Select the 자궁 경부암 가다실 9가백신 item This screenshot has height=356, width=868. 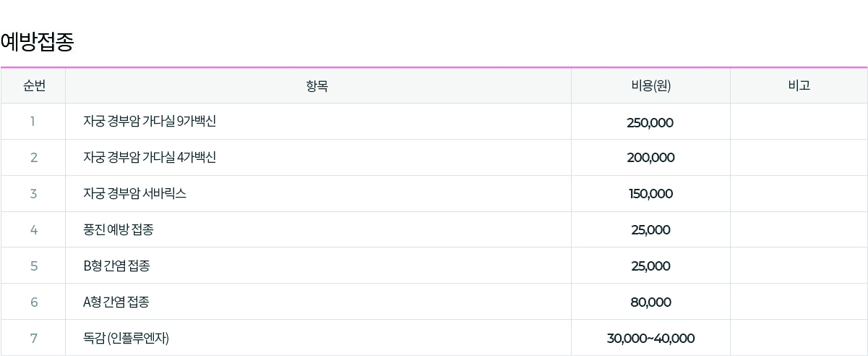[150, 122]
